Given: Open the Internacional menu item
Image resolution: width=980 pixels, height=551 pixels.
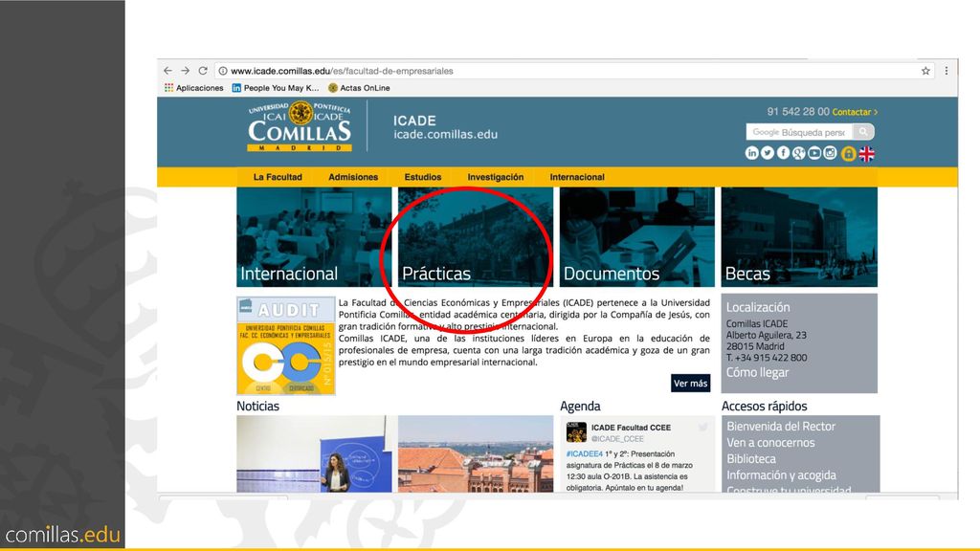Looking at the screenshot, I should 577,177.
